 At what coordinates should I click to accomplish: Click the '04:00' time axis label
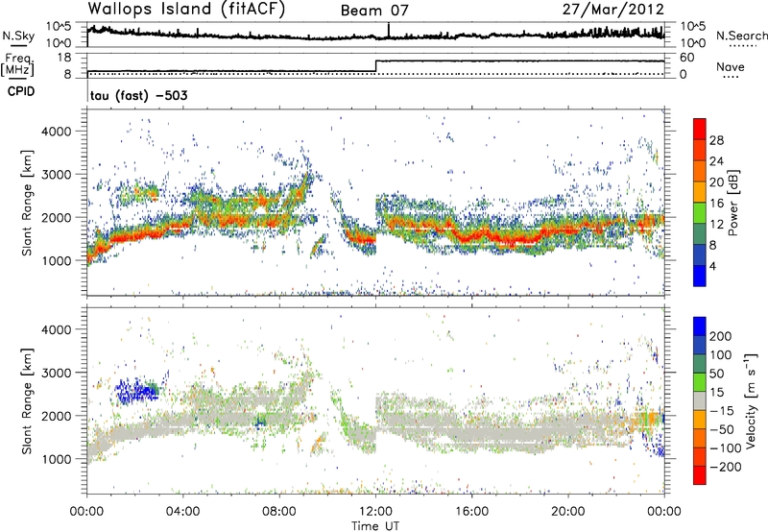183,512
